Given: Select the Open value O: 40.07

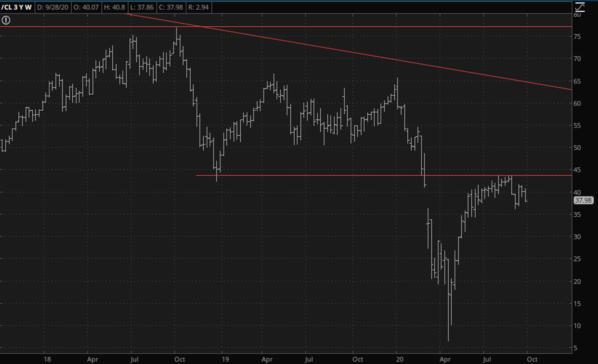Looking at the screenshot, I should tap(86, 7).
